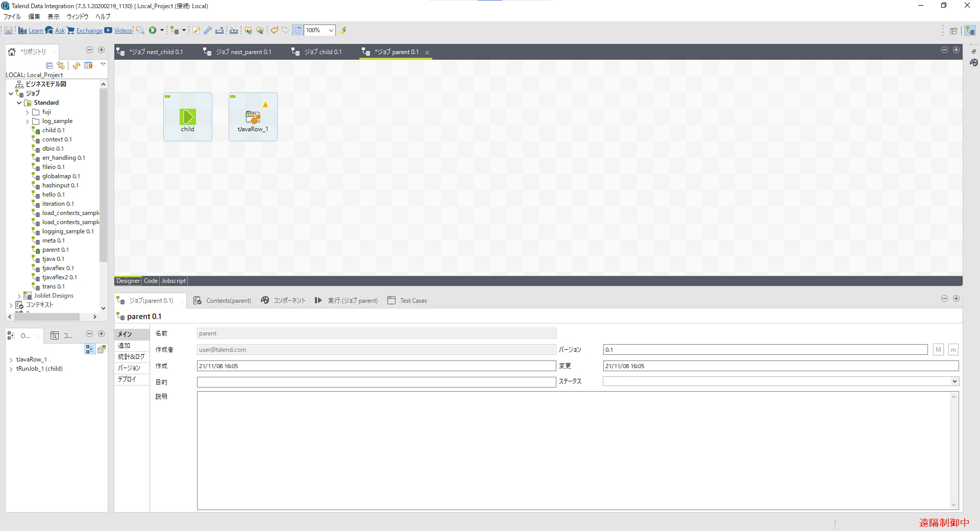Click the grayed Redo arrow icon
Image resolution: width=980 pixels, height=531 pixels.
[x=286, y=30]
